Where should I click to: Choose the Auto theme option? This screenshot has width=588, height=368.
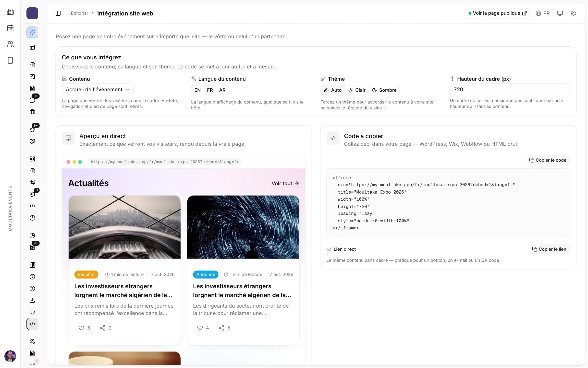point(333,90)
